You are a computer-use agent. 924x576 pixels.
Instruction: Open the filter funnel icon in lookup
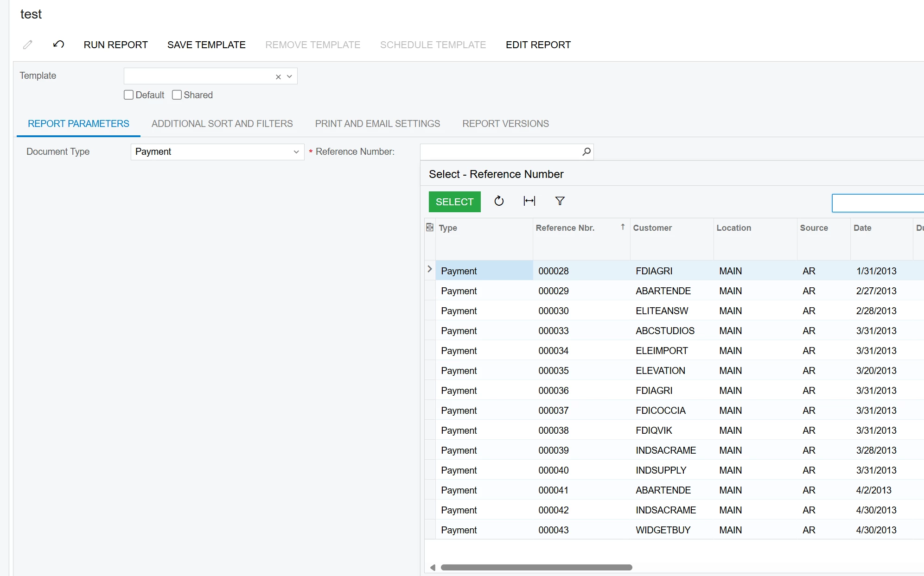(560, 201)
